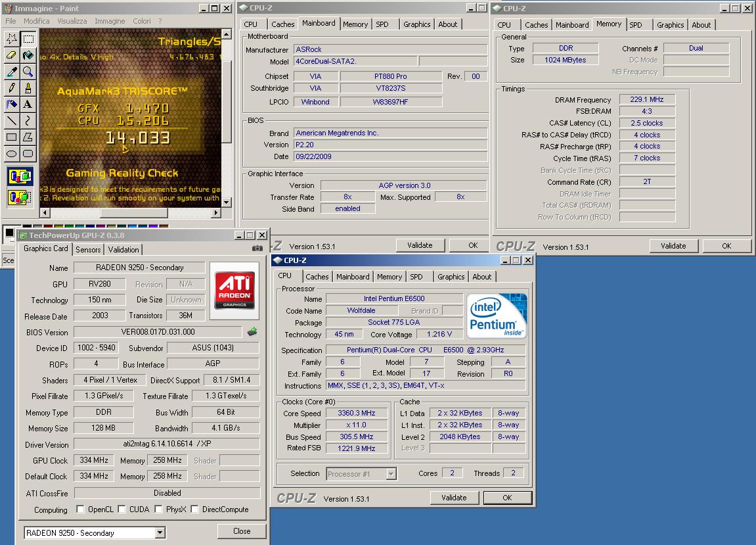Click the ASRock manufacturer field
Viewport: 756px width, 545px height.
(390, 49)
